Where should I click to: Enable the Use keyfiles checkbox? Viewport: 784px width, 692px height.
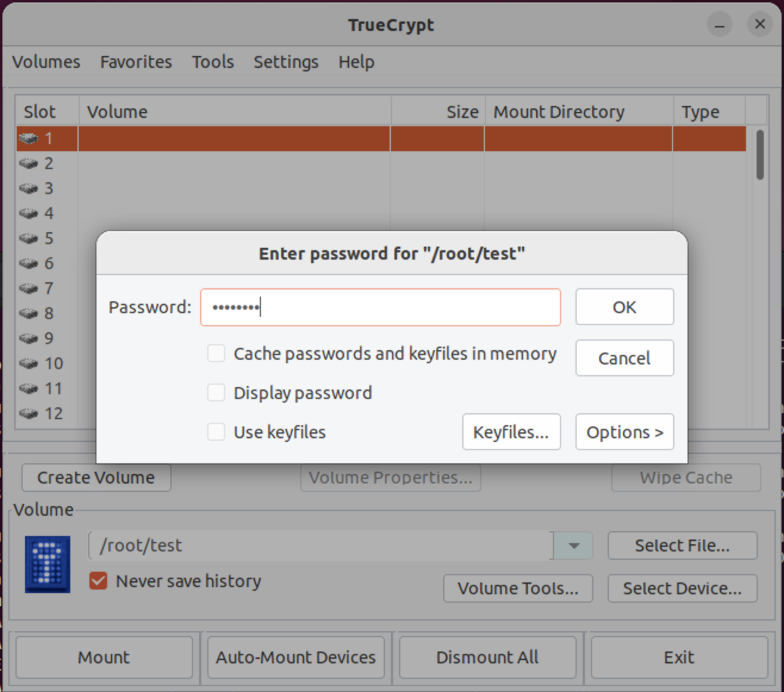216,432
